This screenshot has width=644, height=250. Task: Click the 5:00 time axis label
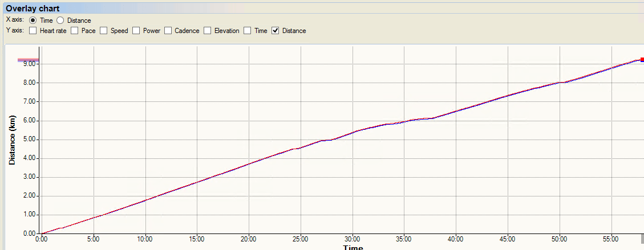(x=93, y=239)
